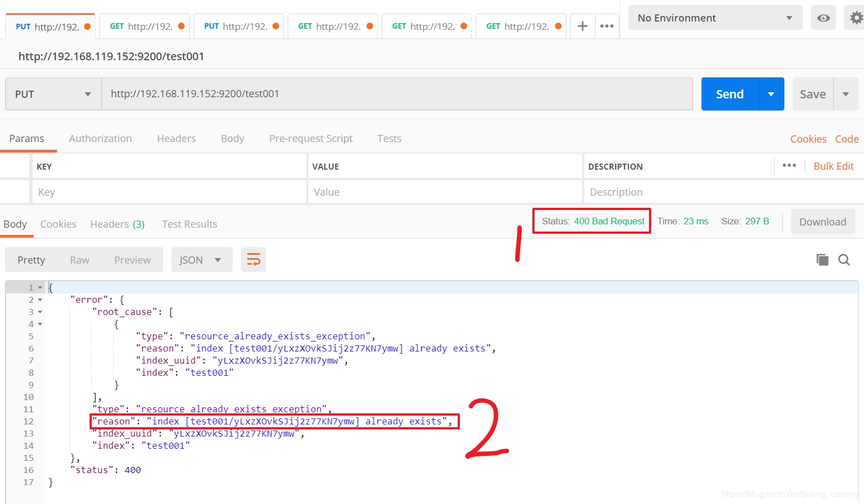
Task: Focus the request URL input field
Action: pyautogui.click(x=397, y=94)
